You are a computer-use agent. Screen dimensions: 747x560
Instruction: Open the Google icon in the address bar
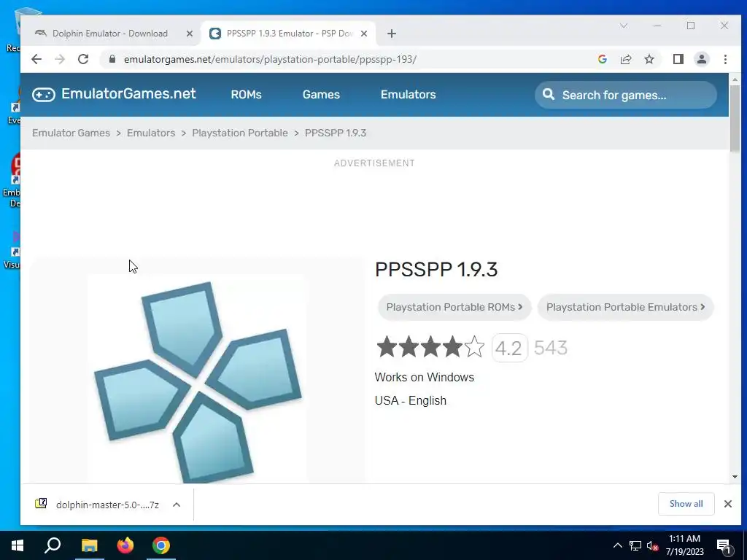pos(602,59)
